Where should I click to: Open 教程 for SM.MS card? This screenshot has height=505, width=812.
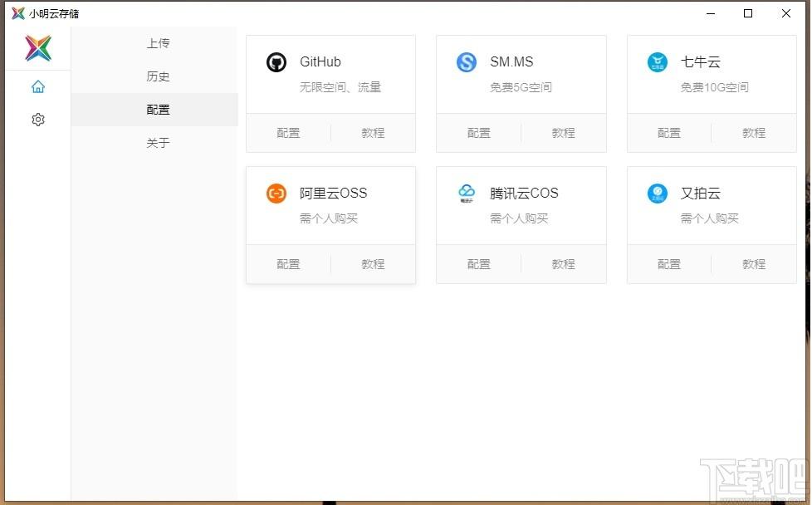pos(564,133)
